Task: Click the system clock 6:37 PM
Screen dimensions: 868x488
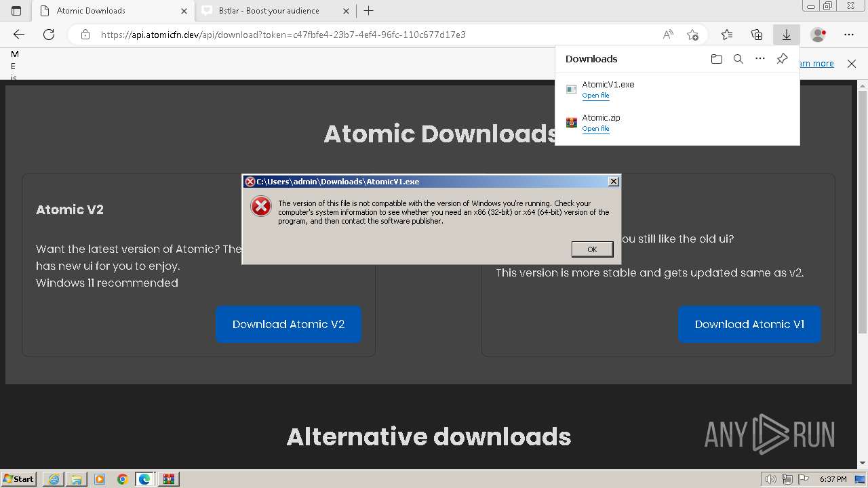Action: tap(833, 479)
